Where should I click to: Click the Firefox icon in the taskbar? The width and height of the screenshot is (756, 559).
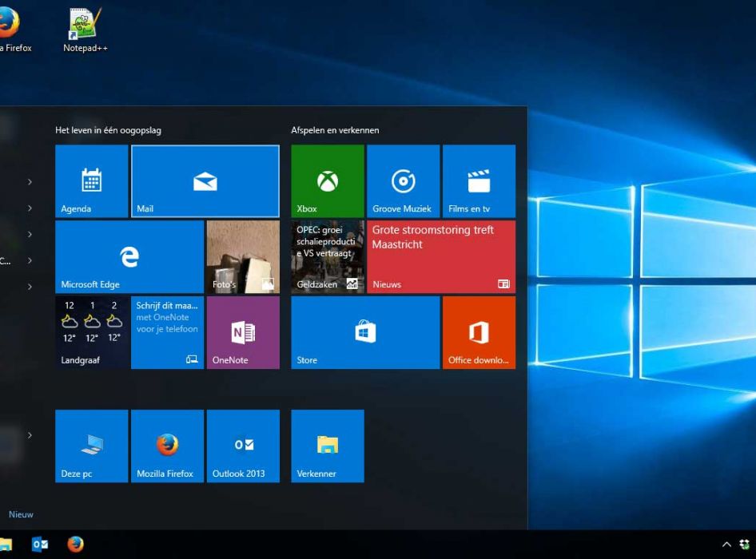[75, 545]
